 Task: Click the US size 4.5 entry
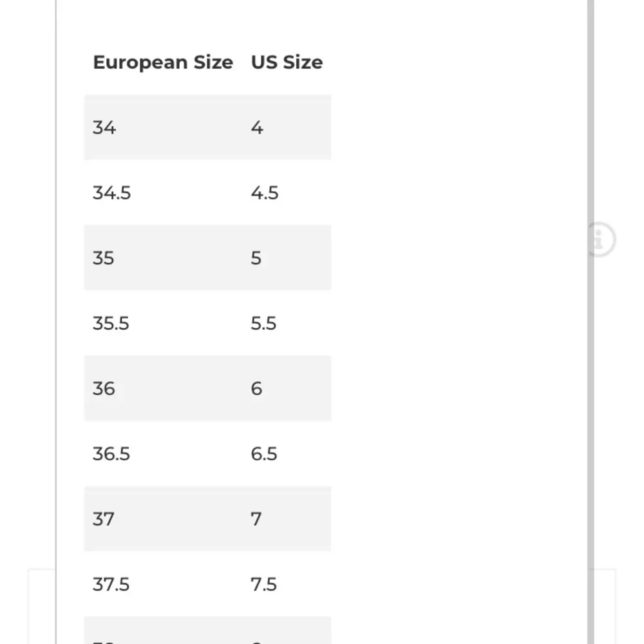(265, 193)
